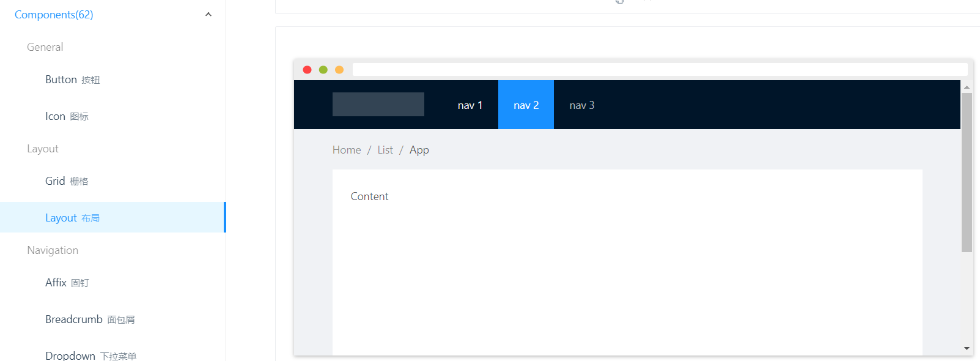Open the Button 按钮 component page
The height and width of the screenshot is (361, 980).
72,80
